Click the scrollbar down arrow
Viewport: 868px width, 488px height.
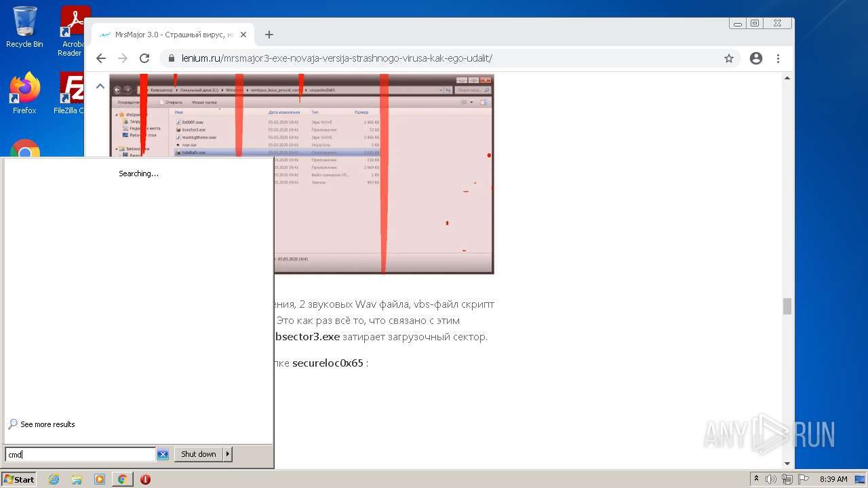(787, 464)
